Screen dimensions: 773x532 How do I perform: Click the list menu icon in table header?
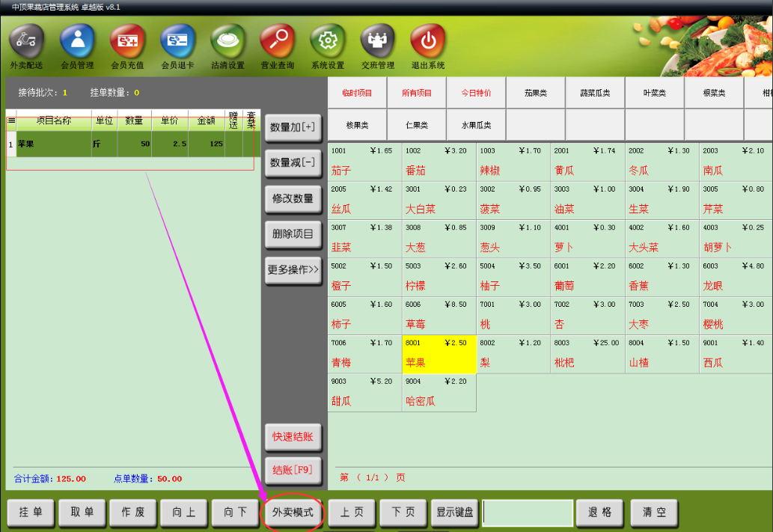click(x=11, y=120)
